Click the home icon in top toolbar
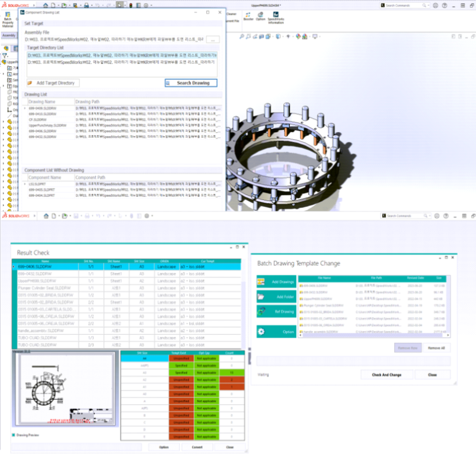The width and height of the screenshot is (476, 476). [x=46, y=5]
